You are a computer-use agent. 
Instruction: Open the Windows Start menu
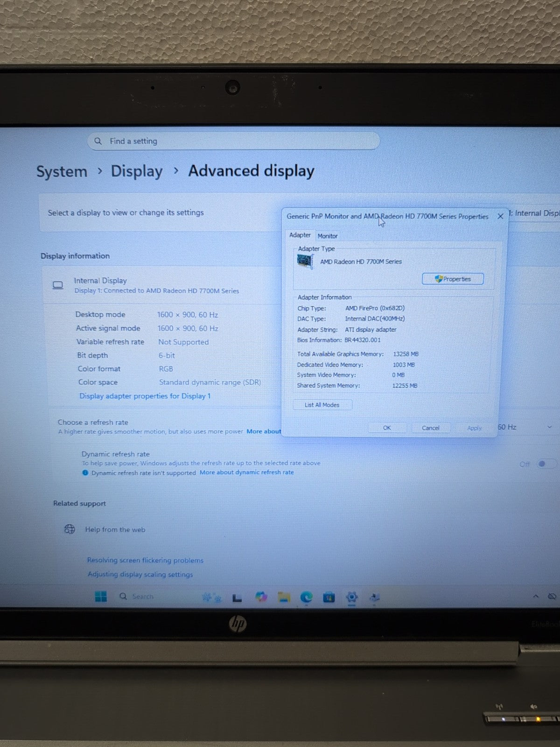101,596
